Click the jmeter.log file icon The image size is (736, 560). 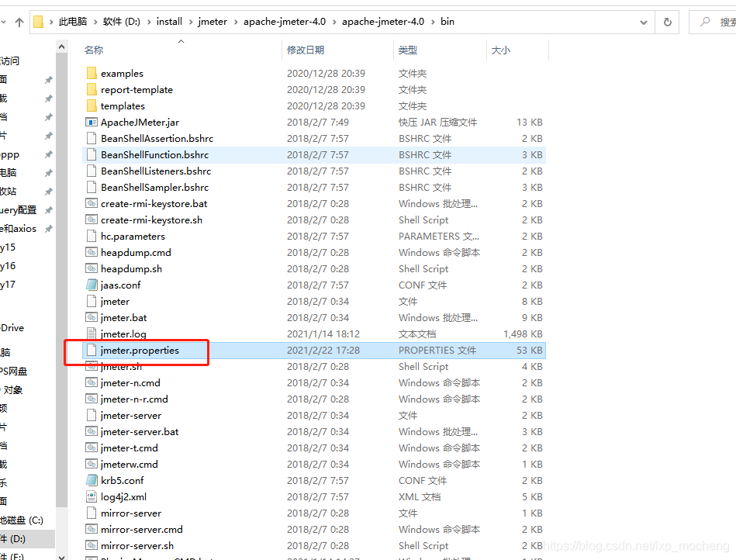tap(92, 334)
